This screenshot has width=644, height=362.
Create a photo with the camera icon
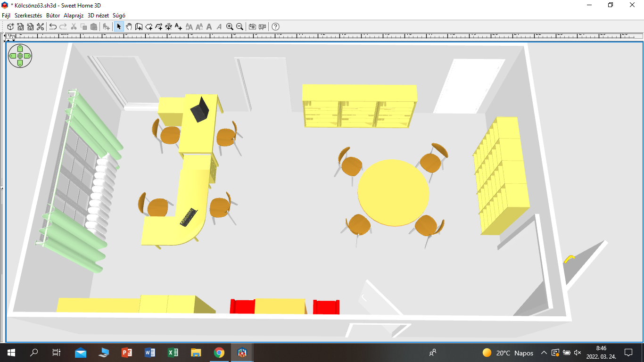252,27
